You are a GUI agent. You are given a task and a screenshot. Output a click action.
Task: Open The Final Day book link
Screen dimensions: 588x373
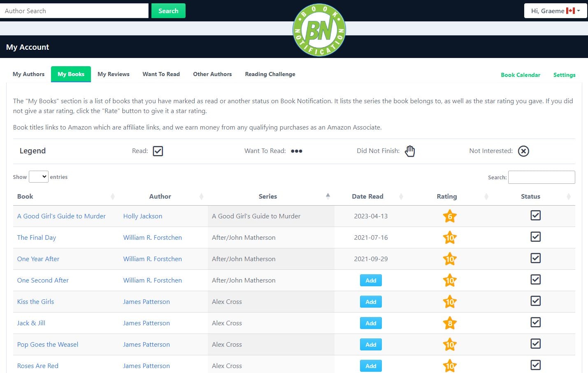[x=37, y=238]
